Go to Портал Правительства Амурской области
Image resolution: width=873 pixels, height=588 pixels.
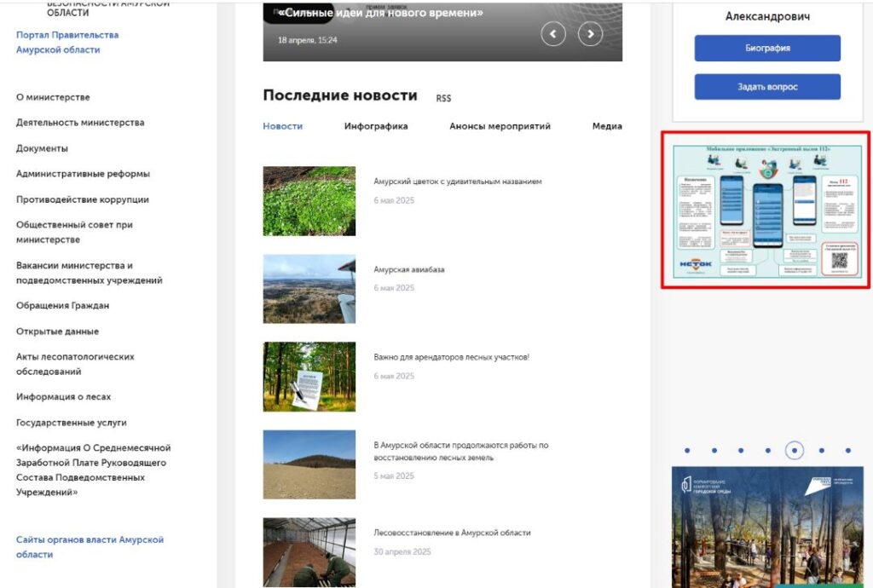(67, 43)
